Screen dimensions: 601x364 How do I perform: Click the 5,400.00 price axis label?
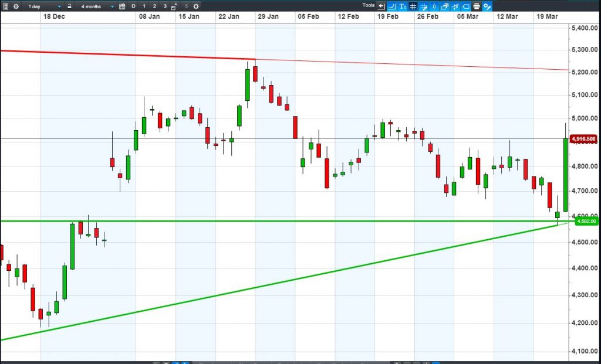pos(584,28)
